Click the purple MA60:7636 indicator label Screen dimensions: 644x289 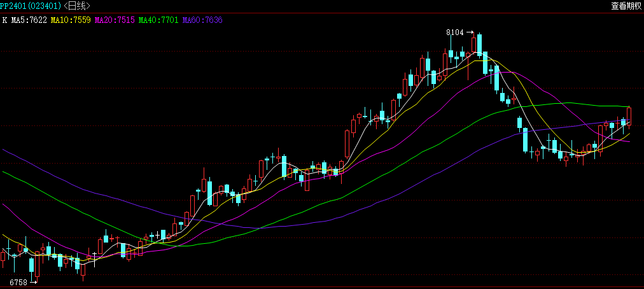tap(202, 20)
